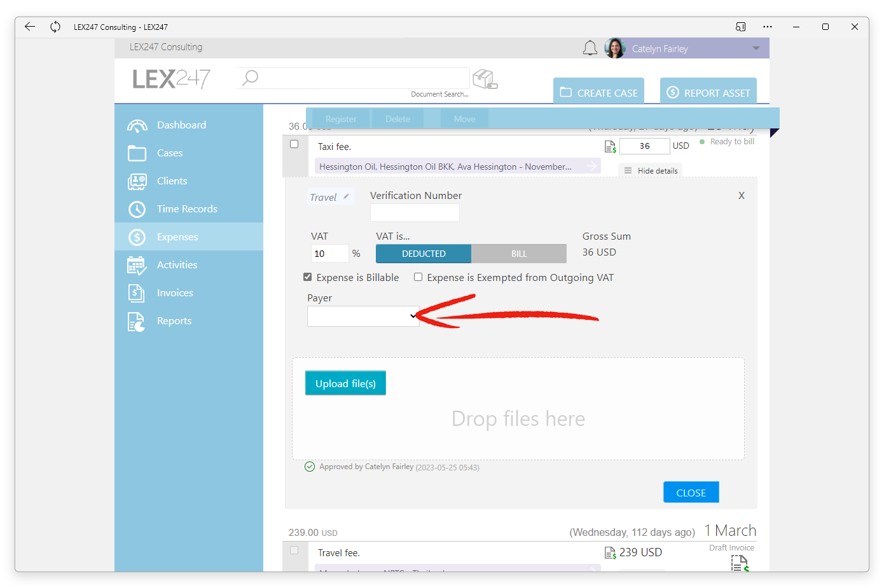884x588 pixels.
Task: Click the Reports chart icon
Action: click(x=137, y=322)
